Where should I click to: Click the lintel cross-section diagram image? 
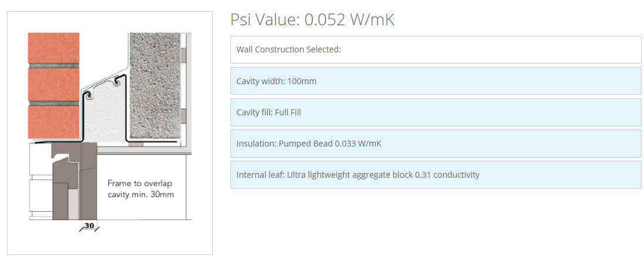point(110,132)
